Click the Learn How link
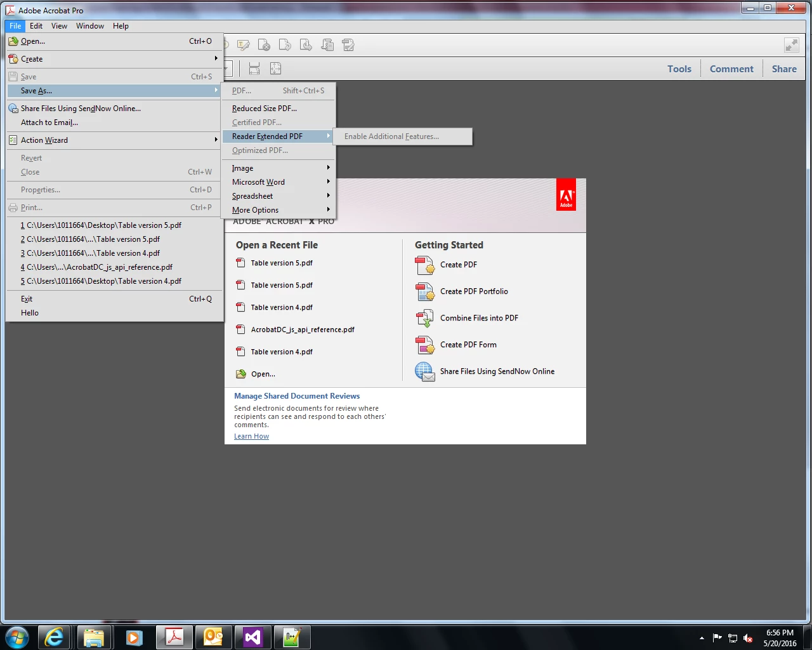The width and height of the screenshot is (812, 650). 251,436
